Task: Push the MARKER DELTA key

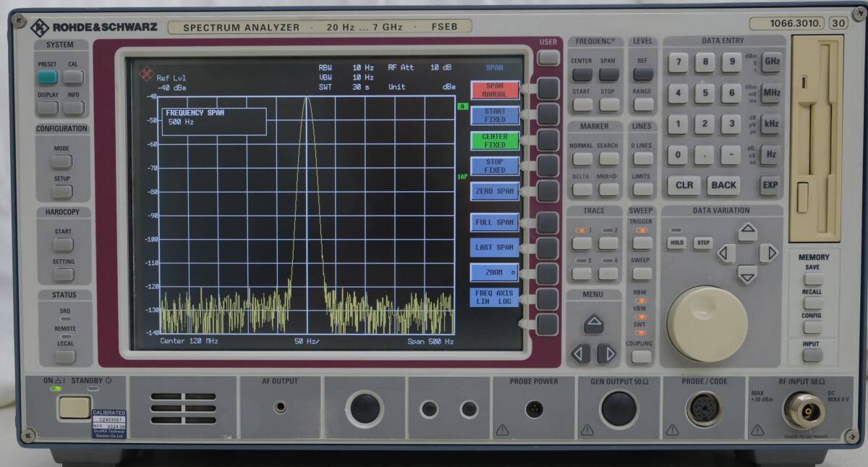Action: pyautogui.click(x=582, y=189)
